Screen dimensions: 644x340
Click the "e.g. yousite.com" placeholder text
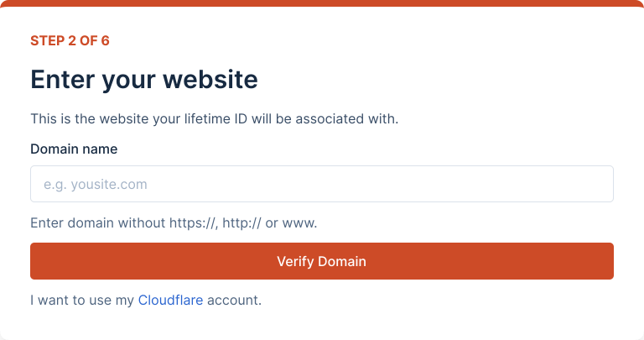[x=96, y=184]
